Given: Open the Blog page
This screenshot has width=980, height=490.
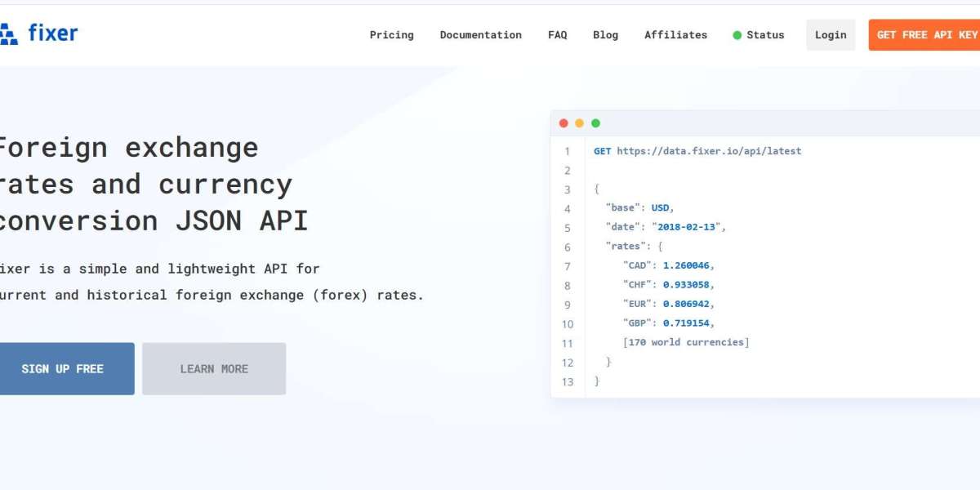Looking at the screenshot, I should pos(605,35).
